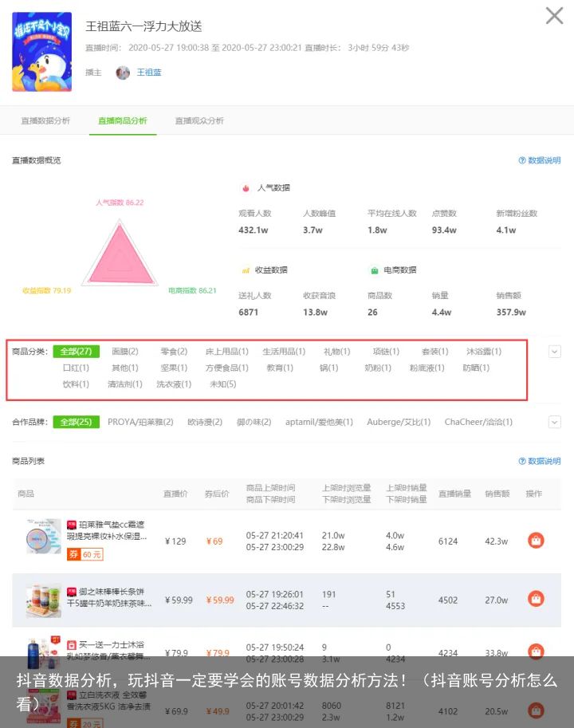This screenshot has width=574, height=728.
Task: Filter products by 礼物(1)
Action: point(337,352)
